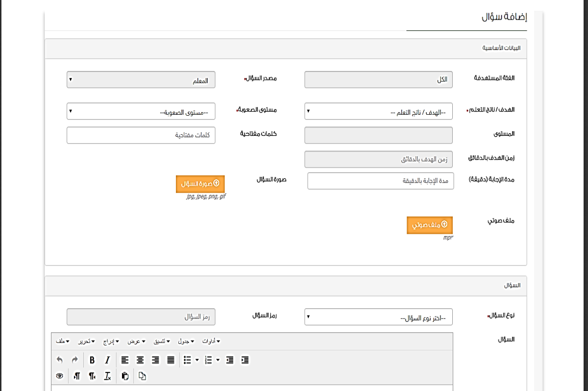
Task: Click the إضافة سؤال page title
Action: click(x=504, y=17)
